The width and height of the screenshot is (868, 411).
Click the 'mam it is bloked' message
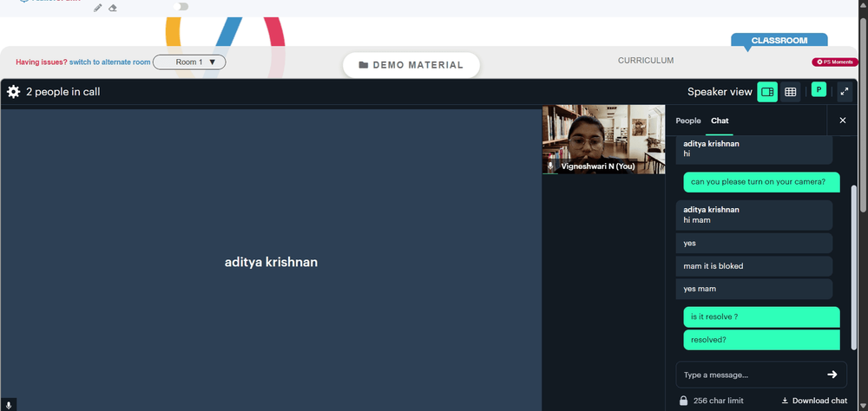(x=754, y=266)
